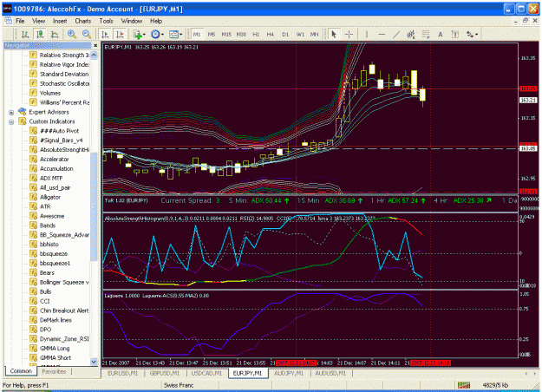Open periods dropdown arrow
This screenshot has width=542, height=392.
pyautogui.click(x=162, y=35)
